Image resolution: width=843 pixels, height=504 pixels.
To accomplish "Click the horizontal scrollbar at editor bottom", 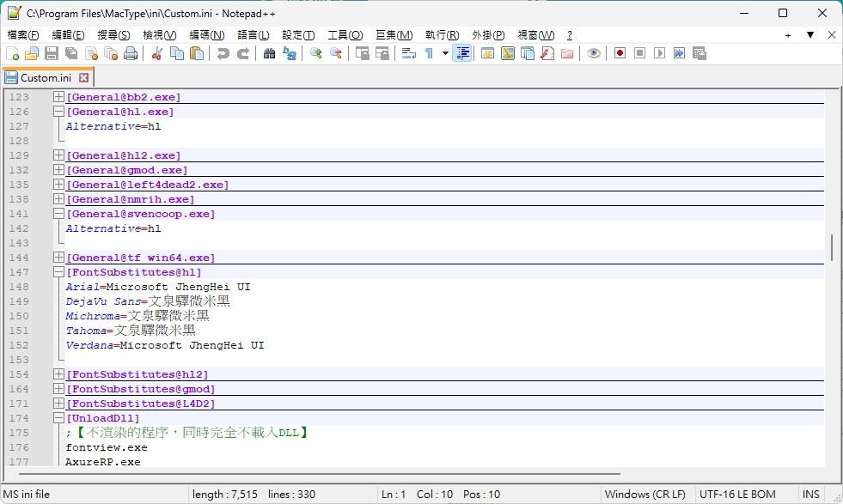I will coord(320,474).
